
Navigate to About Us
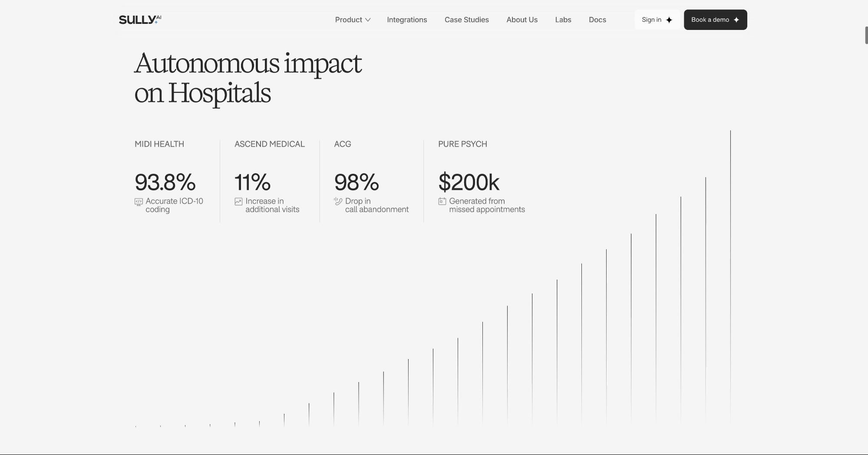pos(522,20)
